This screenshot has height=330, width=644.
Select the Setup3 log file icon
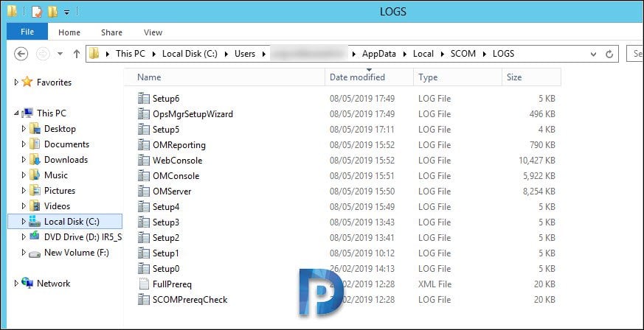(x=143, y=222)
